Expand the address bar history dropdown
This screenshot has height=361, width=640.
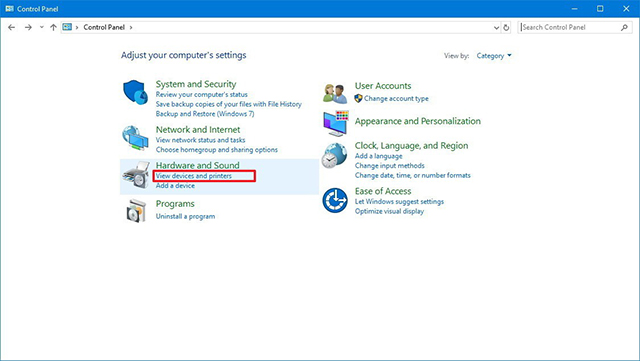pos(496,28)
